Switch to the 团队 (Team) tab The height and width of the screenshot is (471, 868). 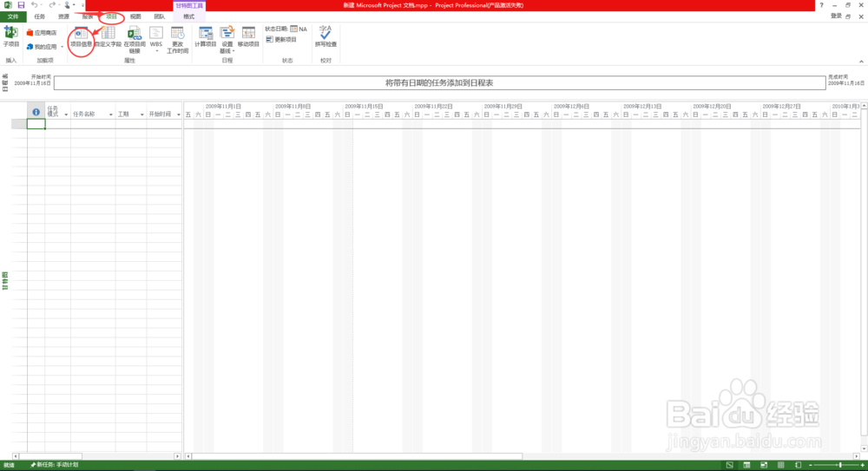[x=160, y=16]
